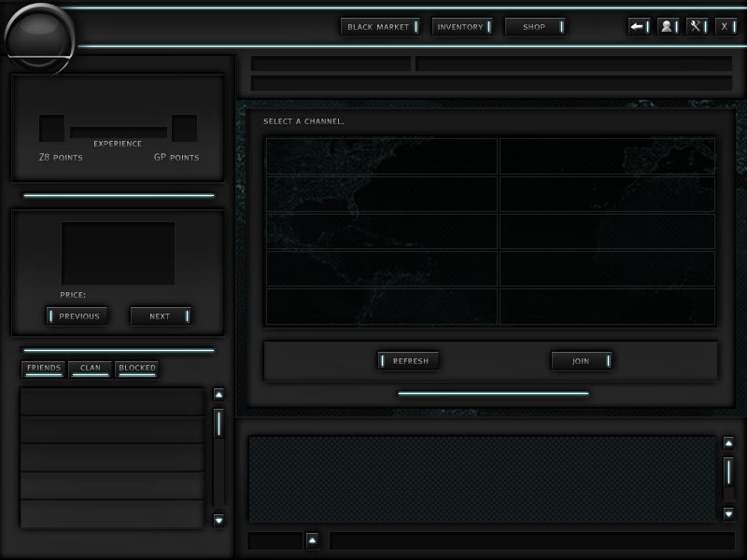The image size is (747, 560).
Task: Click the X icon in top bar
Action: click(x=726, y=26)
